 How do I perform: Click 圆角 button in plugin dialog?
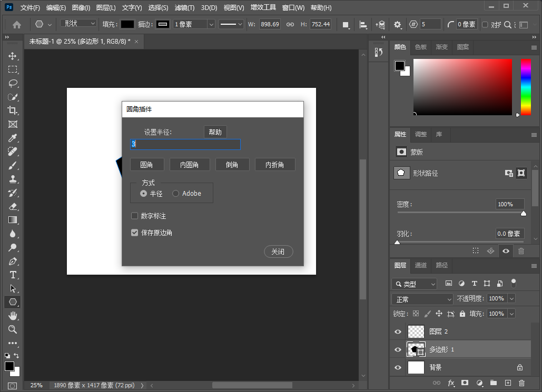point(147,165)
